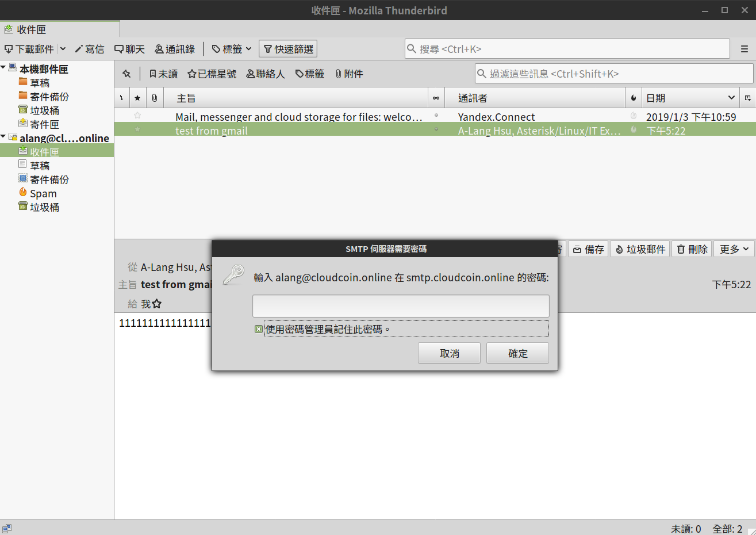Collapse the 本機郵件匣 local folders tree
The height and width of the screenshot is (535, 756).
[3, 68]
